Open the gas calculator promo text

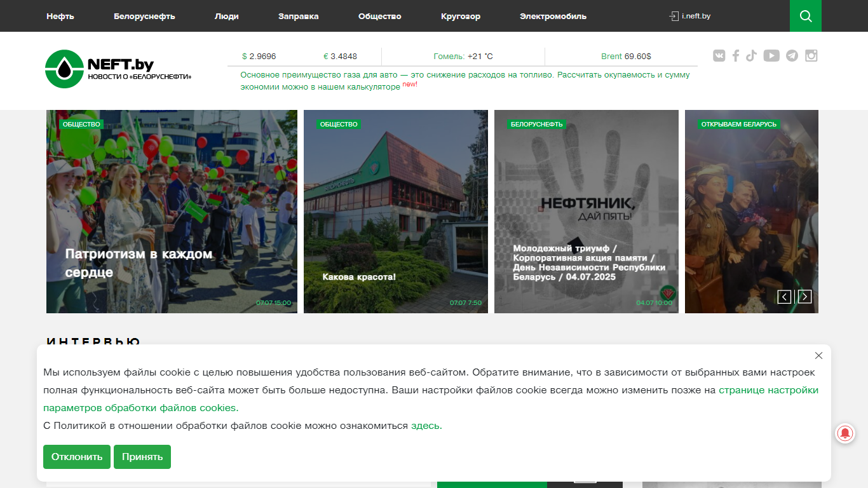465,80
